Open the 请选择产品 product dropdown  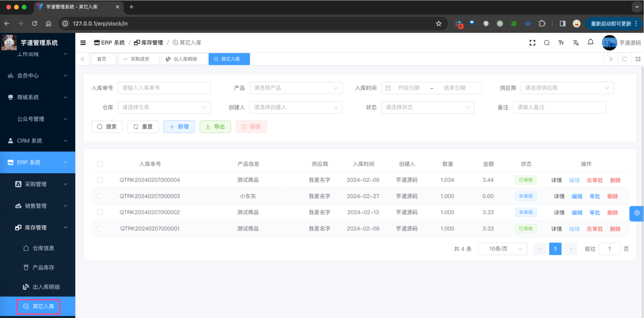pos(295,88)
